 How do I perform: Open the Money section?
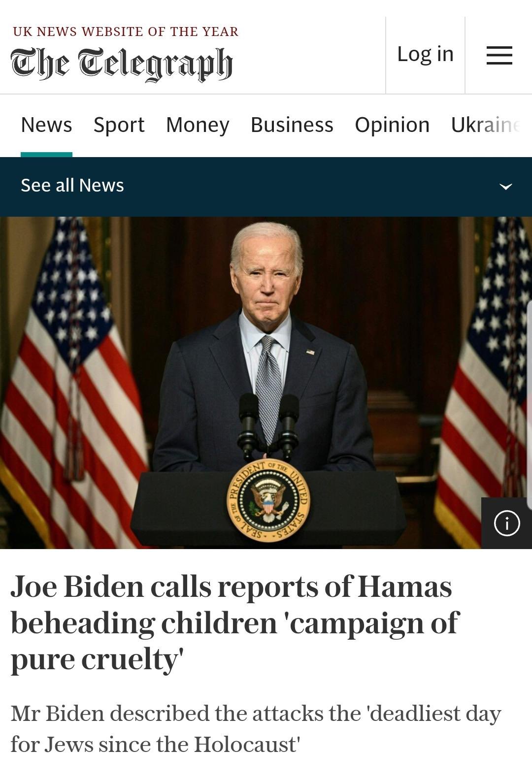point(198,125)
